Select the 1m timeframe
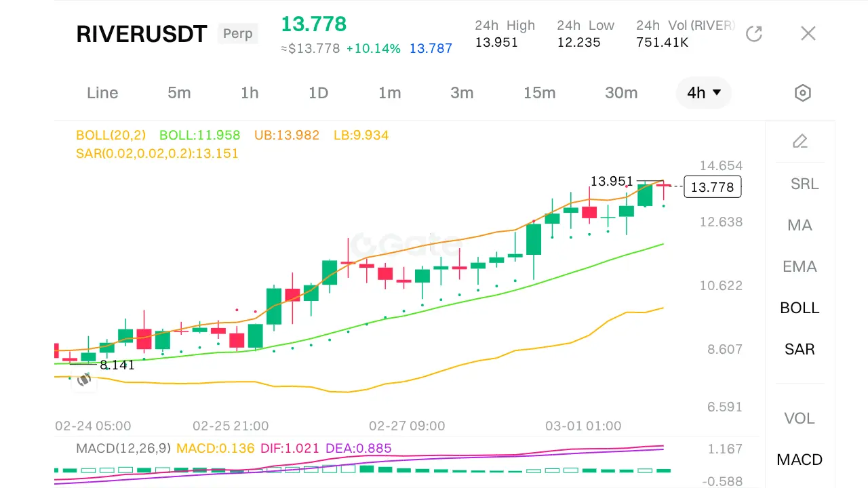Image resolution: width=868 pixels, height=488 pixels. (x=389, y=93)
